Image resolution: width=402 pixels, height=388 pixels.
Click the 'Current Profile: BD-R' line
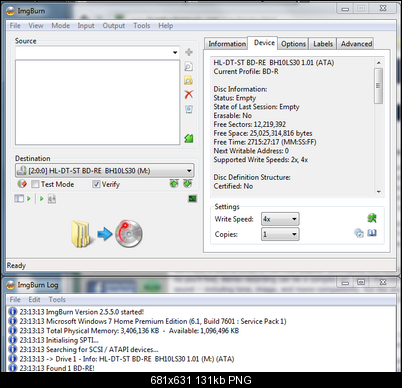(x=246, y=71)
